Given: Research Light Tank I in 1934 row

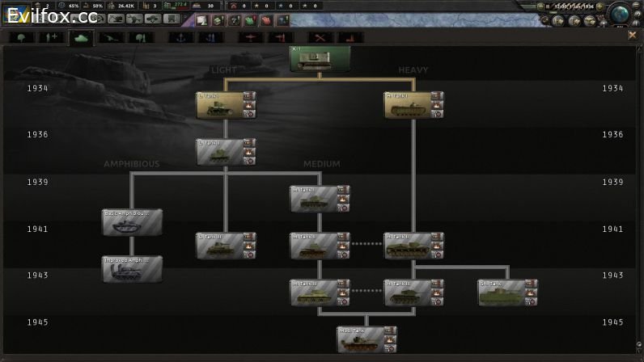Looking at the screenshot, I should (218, 105).
